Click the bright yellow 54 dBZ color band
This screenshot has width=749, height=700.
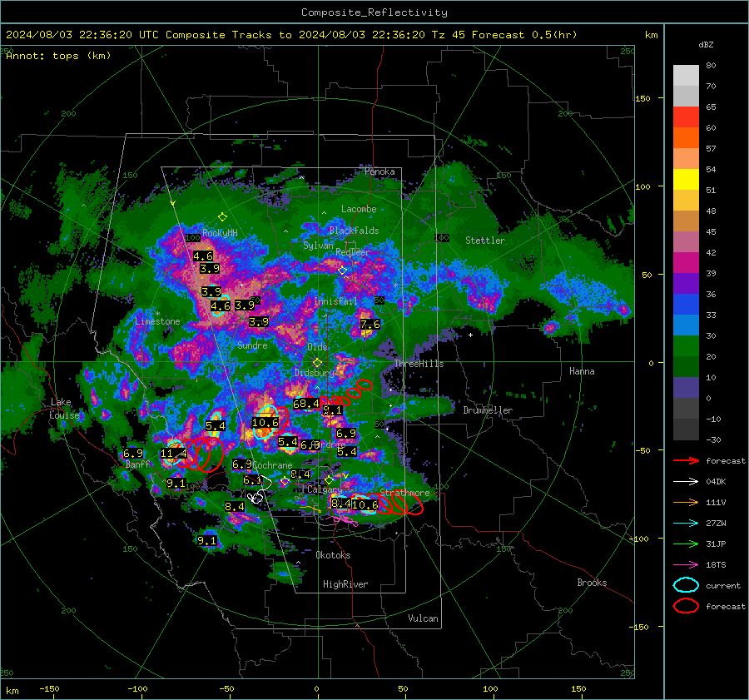[x=686, y=180]
